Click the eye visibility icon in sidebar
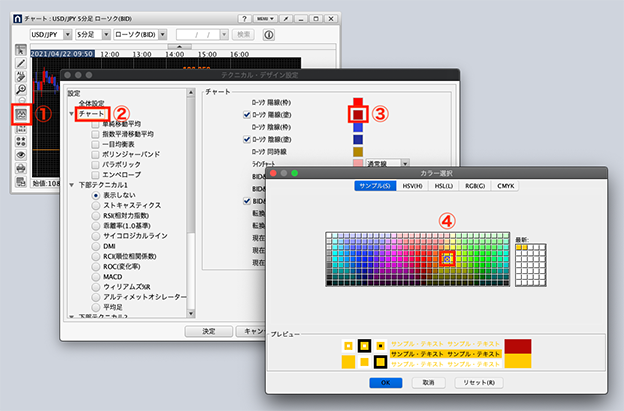This screenshot has width=624, height=411. point(20,155)
